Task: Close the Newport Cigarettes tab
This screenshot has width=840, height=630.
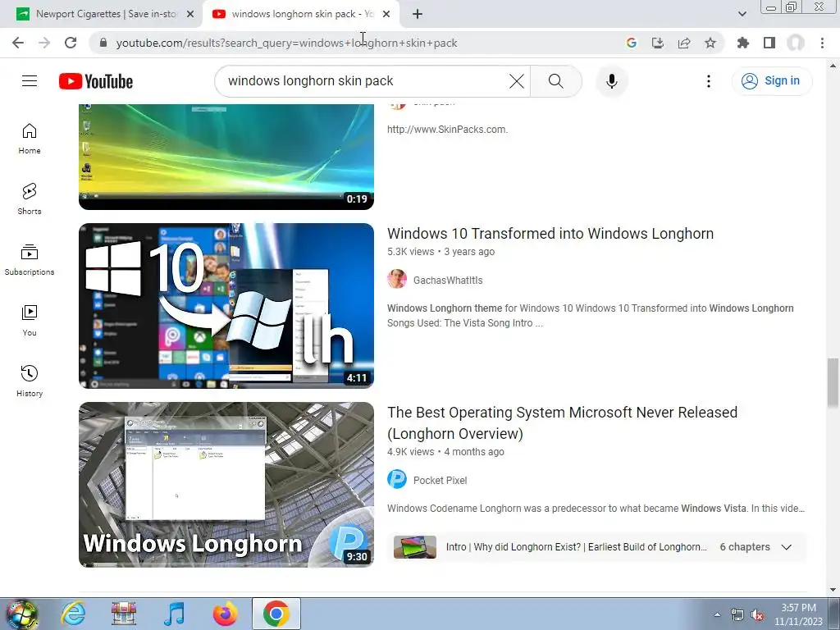Action: coord(190,15)
